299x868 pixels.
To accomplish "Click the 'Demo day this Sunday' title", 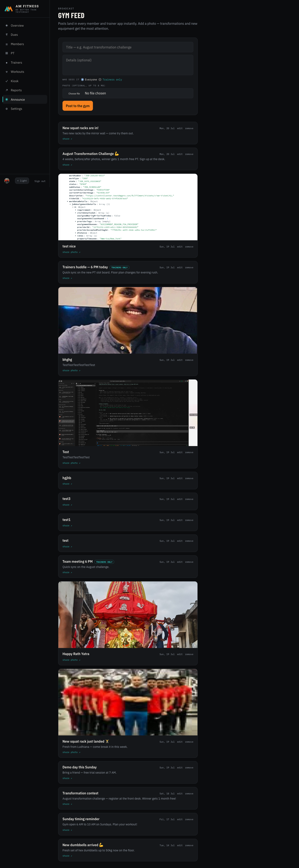I will tap(79, 767).
